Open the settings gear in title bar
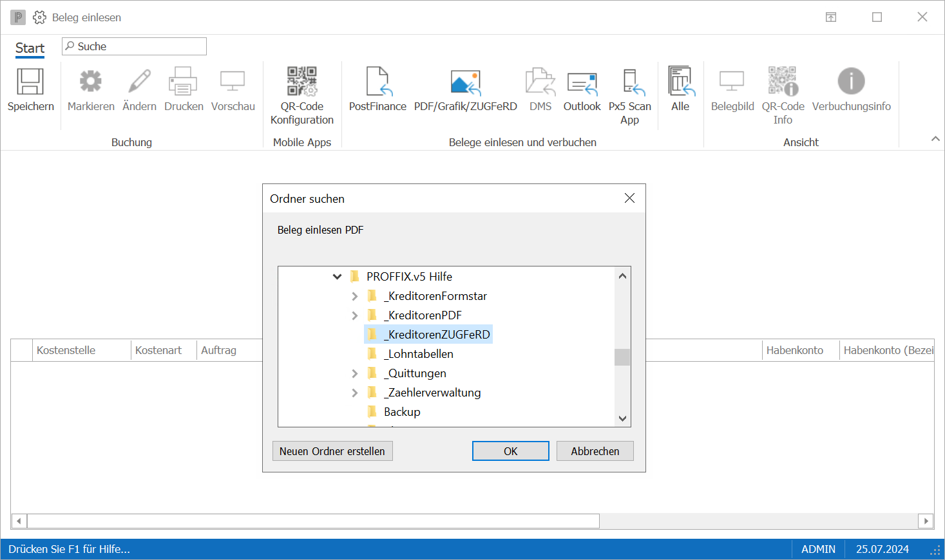Screen dimensions: 945x560 pyautogui.click(x=39, y=17)
